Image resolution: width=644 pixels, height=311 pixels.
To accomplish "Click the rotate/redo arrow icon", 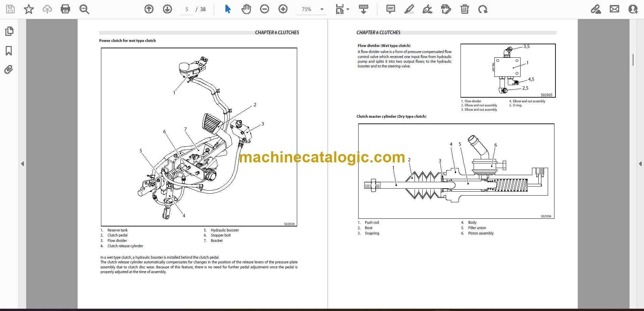I will 483,9.
